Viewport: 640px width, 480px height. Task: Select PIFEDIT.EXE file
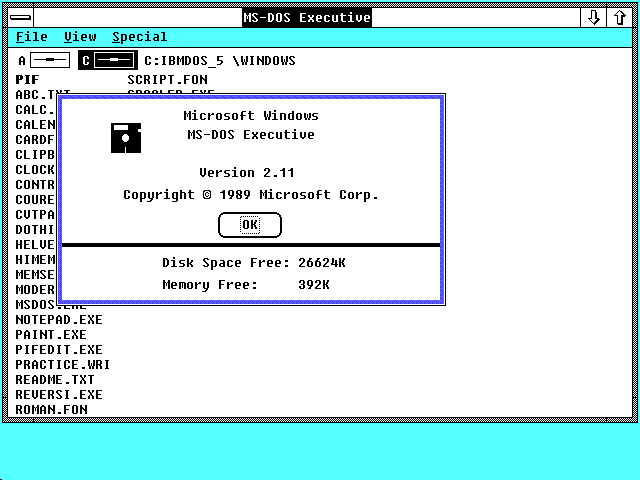[58, 350]
